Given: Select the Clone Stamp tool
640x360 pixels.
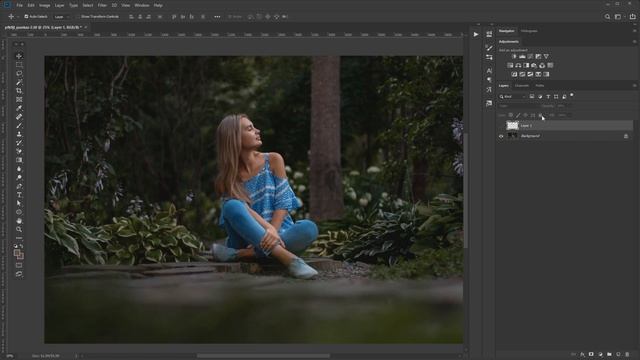Looking at the screenshot, I should point(19,134).
